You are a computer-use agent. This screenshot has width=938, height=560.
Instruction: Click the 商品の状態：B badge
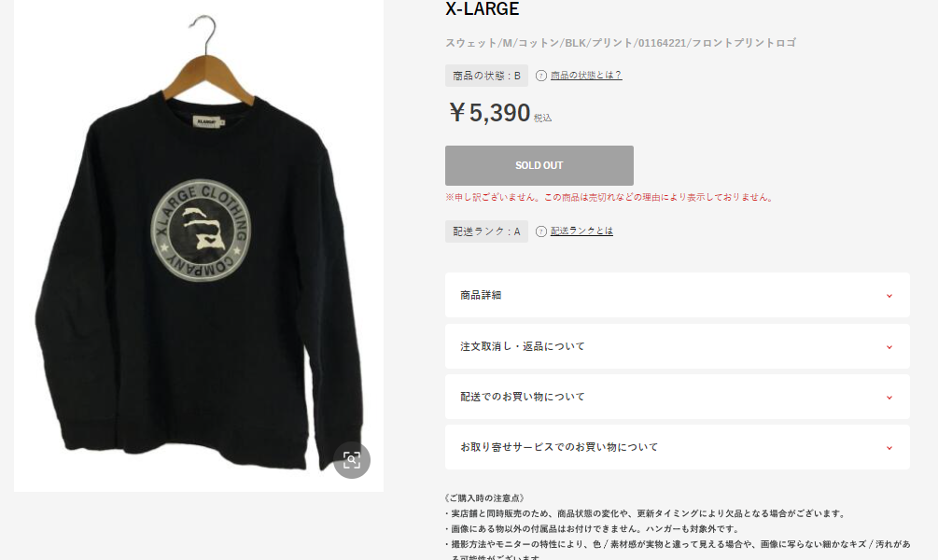(x=486, y=76)
